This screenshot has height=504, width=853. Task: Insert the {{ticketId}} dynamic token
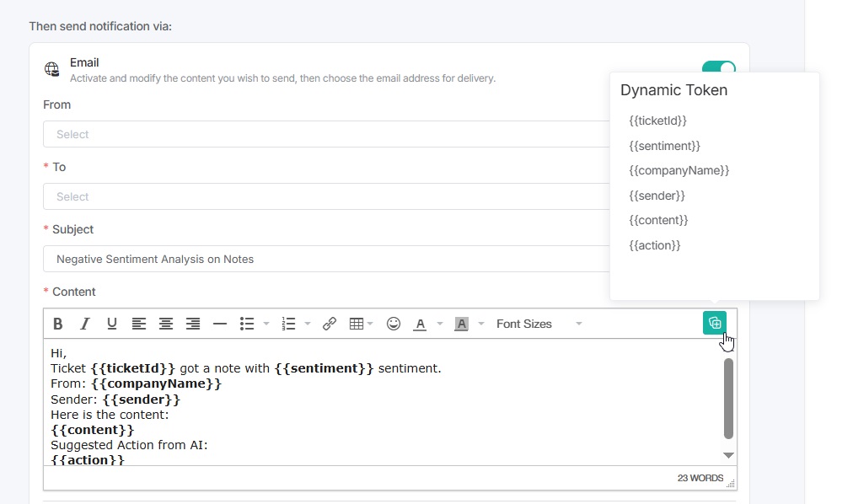[x=657, y=121]
